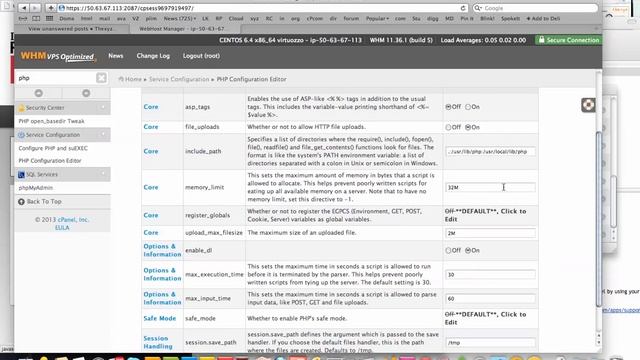Click the browser back arrow button
The width and height of the screenshot is (640, 360).
(24, 8)
